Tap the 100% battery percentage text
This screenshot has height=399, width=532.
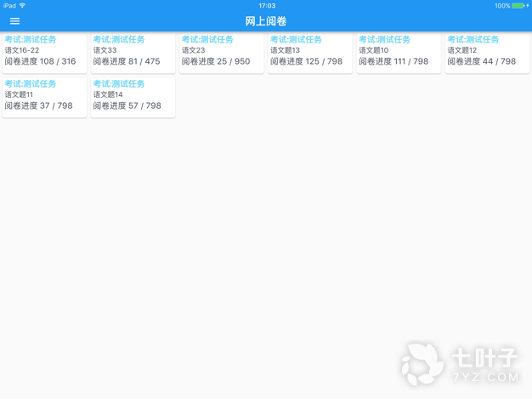[502, 6]
